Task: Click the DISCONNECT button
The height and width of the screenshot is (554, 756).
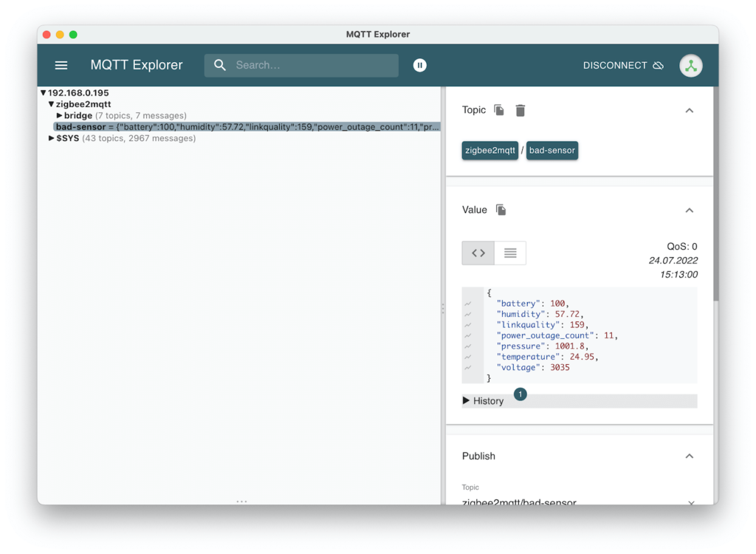Action: tap(623, 65)
